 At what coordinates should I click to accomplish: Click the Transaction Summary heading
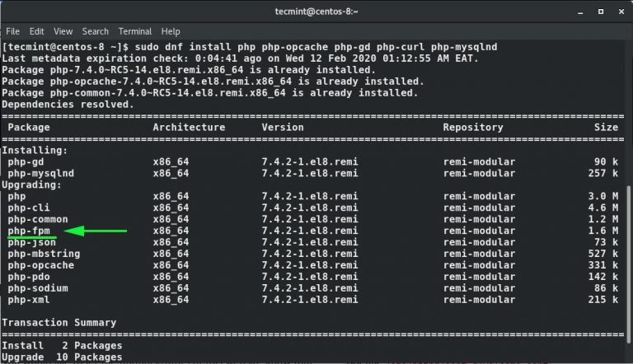pos(59,322)
